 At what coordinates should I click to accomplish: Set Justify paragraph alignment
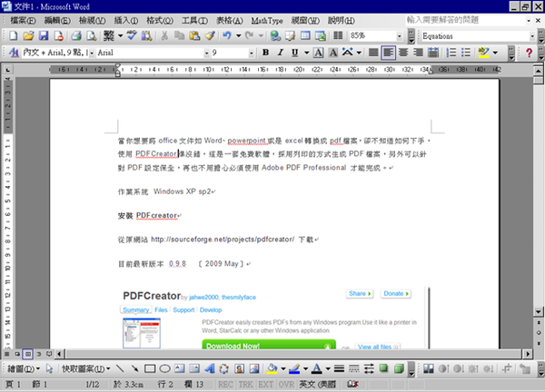373,53
